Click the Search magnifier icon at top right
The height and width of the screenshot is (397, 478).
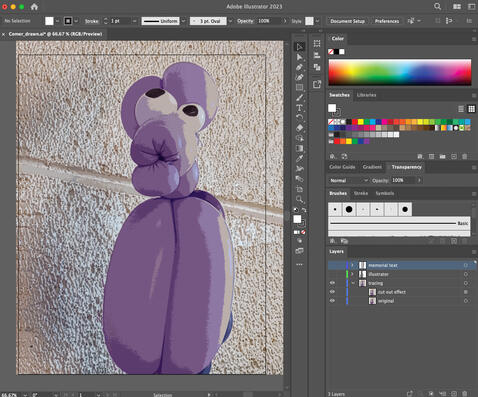pos(438,6)
